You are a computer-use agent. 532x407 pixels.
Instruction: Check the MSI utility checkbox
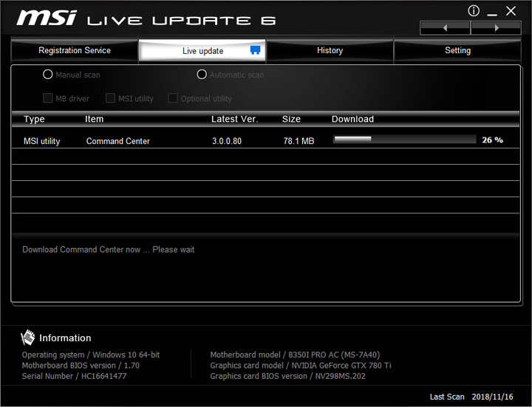coord(110,98)
